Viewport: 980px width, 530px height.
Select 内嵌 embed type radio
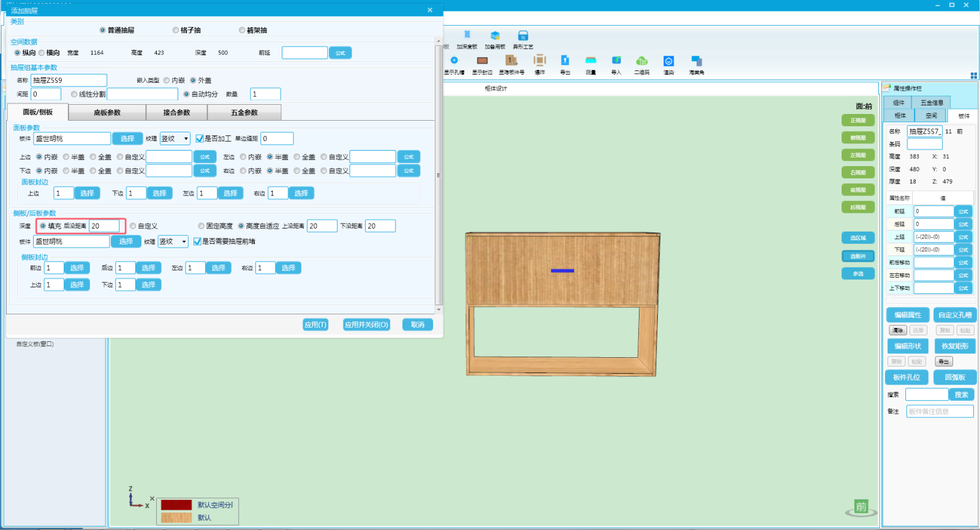point(167,80)
